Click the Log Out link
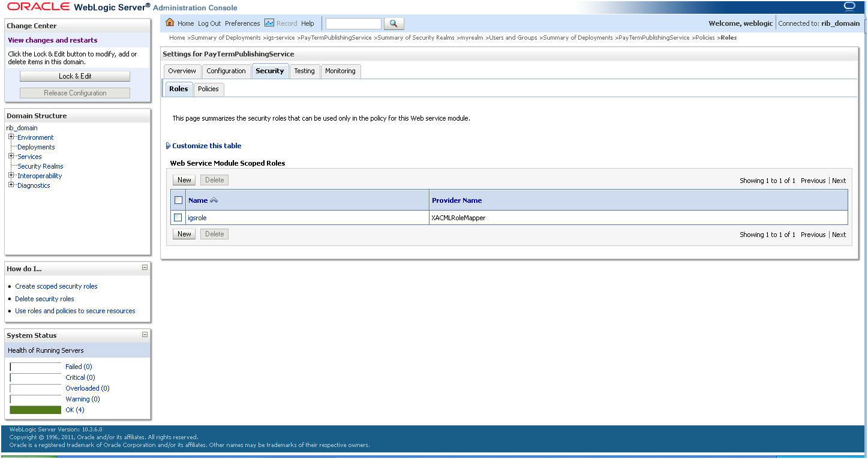The height and width of the screenshot is (459, 868). click(x=209, y=23)
